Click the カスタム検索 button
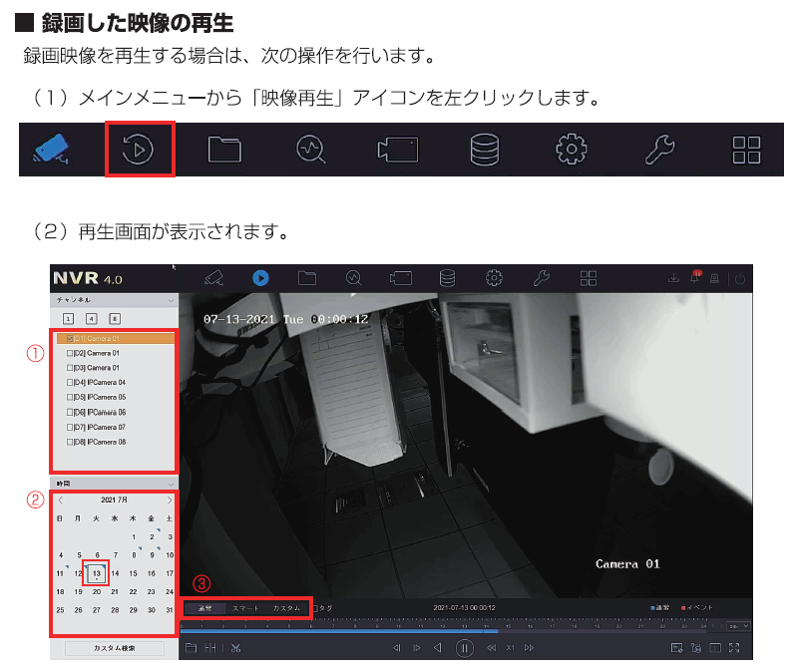795x672 pixels. [x=114, y=648]
